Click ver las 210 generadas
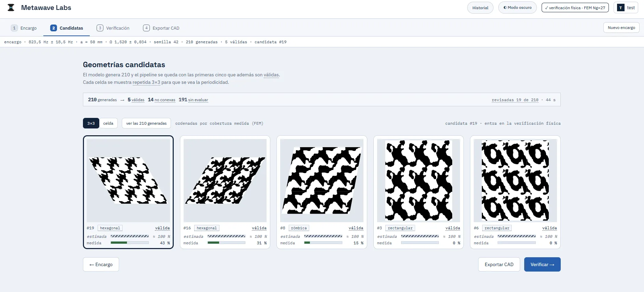The width and height of the screenshot is (644, 292). [146, 123]
